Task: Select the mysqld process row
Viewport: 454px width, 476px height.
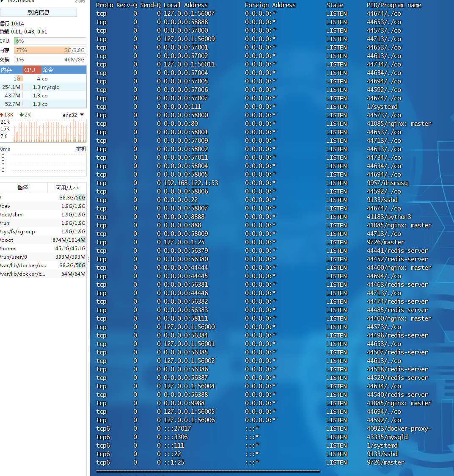Action: pos(43,87)
